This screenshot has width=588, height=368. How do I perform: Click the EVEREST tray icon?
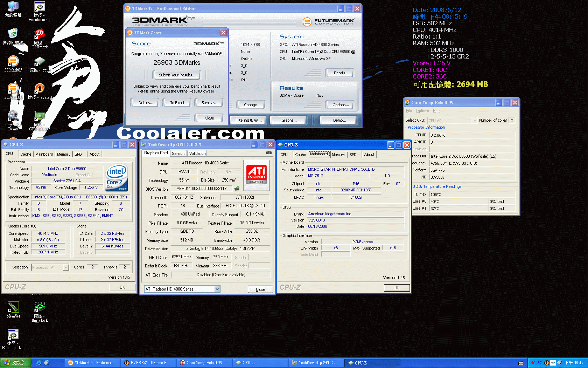click(x=546, y=363)
